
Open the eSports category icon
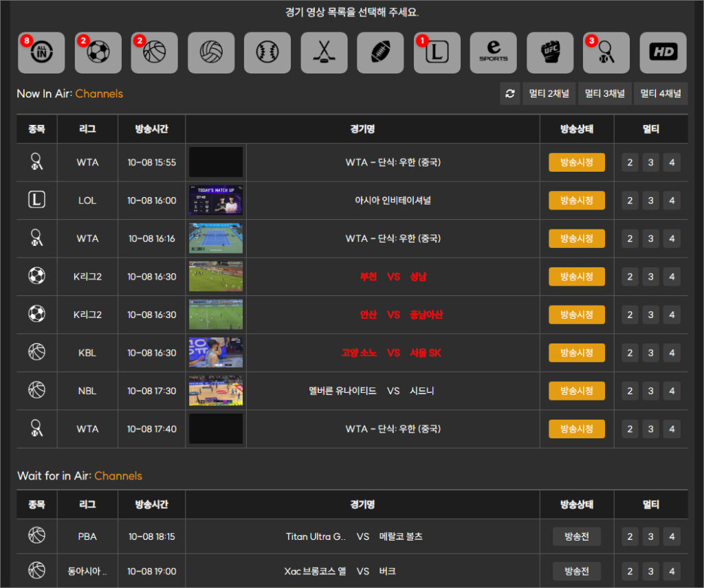click(494, 53)
